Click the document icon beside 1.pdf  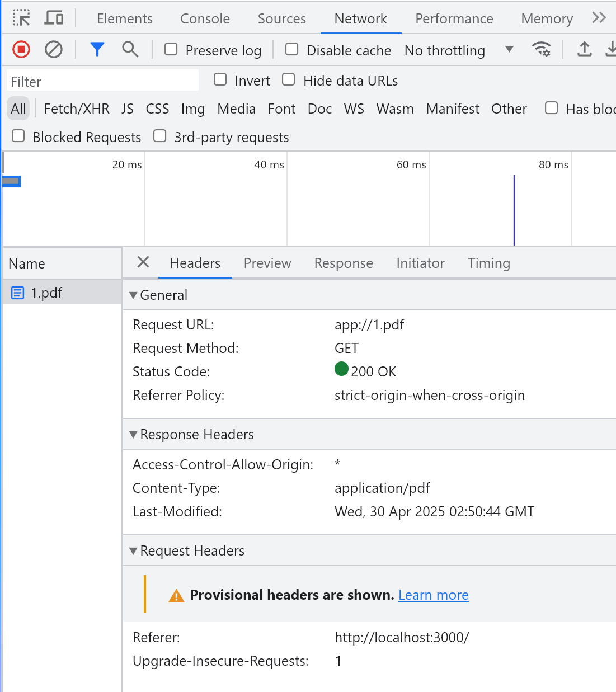pyautogui.click(x=18, y=293)
